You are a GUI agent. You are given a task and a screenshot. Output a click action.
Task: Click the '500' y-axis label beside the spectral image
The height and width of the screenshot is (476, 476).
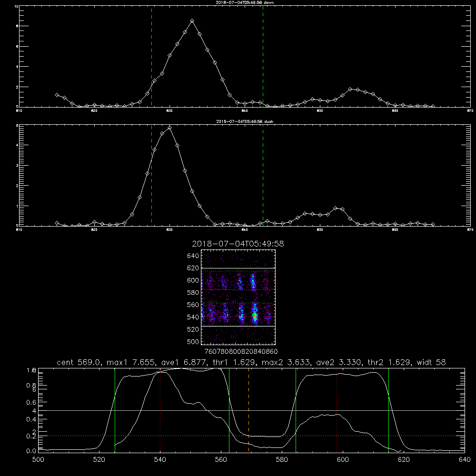(x=193, y=341)
